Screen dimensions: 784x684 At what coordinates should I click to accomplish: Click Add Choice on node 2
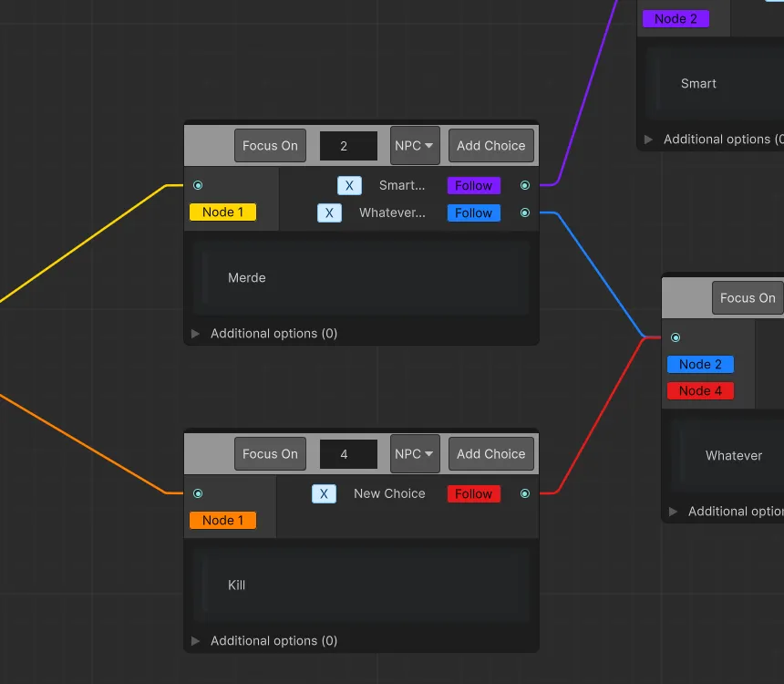[x=491, y=145]
